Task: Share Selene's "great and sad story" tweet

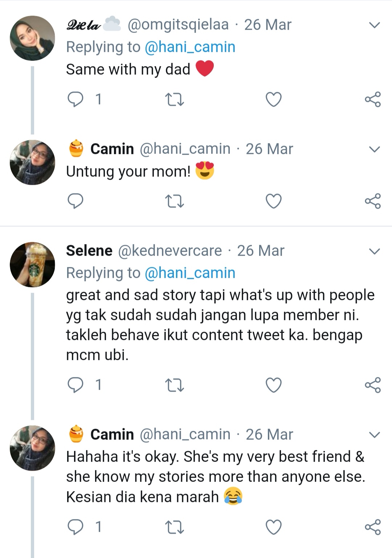Action: point(373,385)
